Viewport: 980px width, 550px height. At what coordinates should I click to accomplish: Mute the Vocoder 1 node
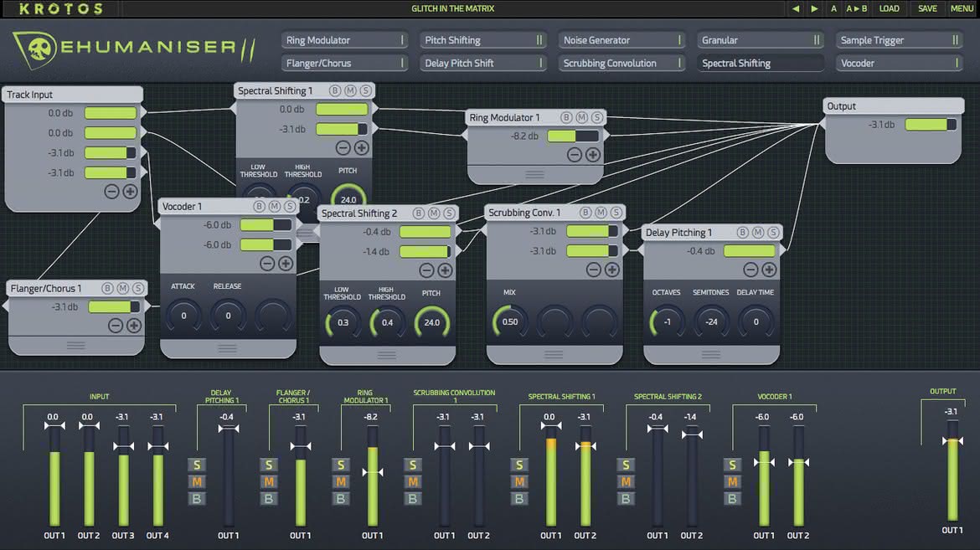click(x=275, y=206)
